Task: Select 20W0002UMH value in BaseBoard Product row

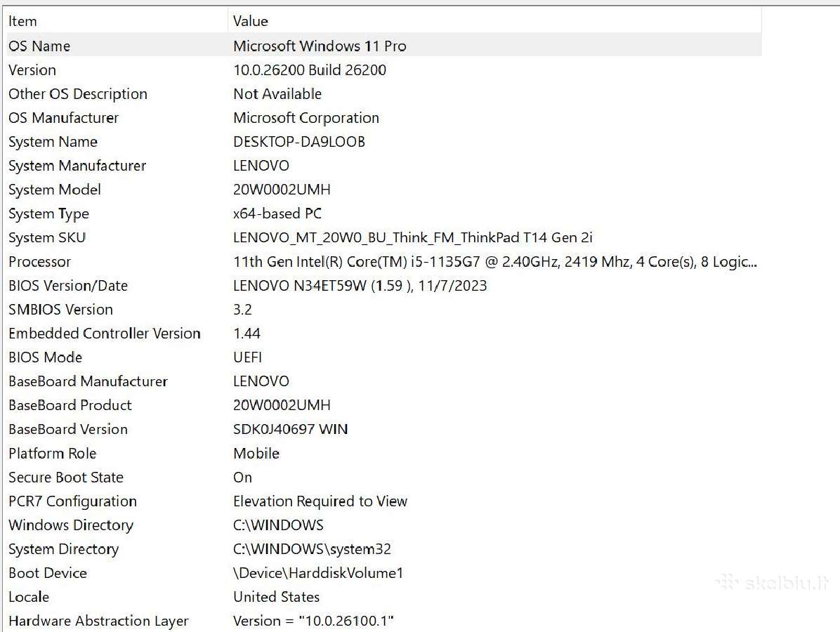Action: click(282, 405)
